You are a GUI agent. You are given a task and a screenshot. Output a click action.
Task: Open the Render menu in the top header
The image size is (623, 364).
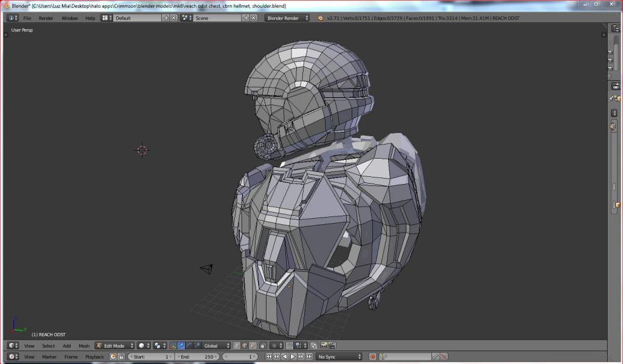coord(46,18)
